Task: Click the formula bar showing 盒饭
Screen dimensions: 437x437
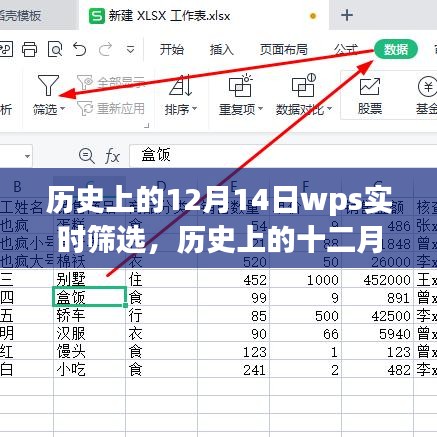Action: click(x=283, y=155)
